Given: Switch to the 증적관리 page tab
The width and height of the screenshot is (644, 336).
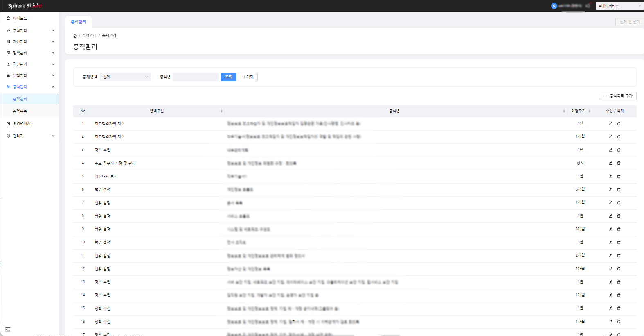Looking at the screenshot, I should [79, 22].
